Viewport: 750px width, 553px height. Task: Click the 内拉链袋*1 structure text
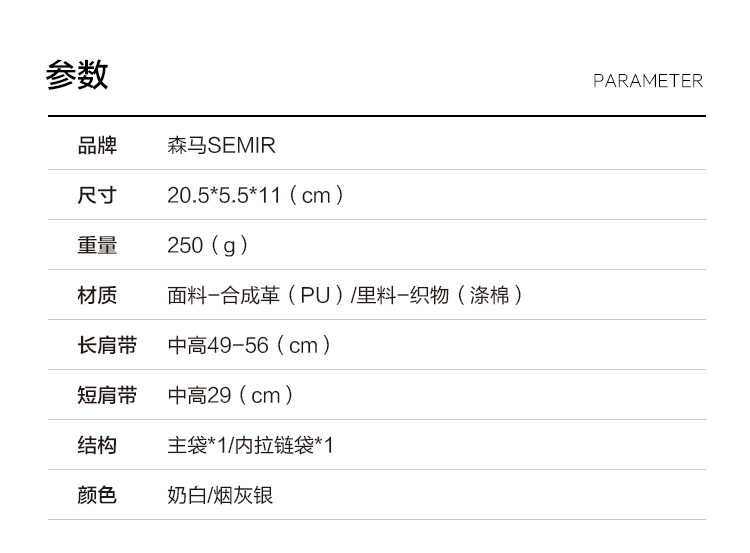284,445
